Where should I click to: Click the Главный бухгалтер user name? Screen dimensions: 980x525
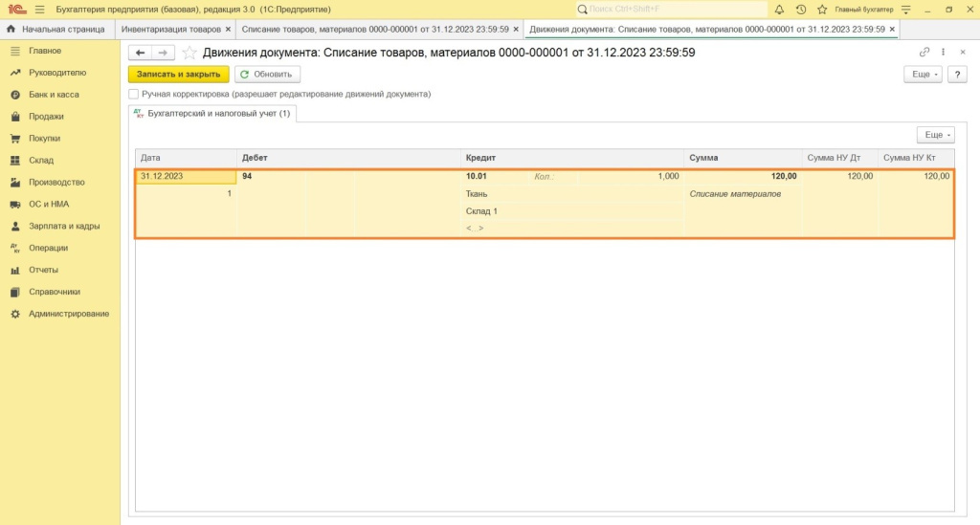tap(864, 10)
